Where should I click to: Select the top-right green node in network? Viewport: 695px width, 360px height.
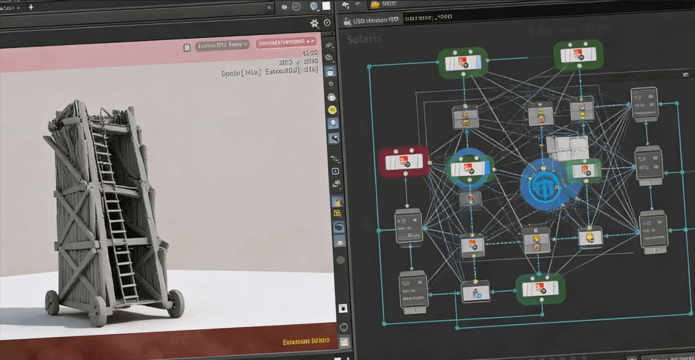point(578,55)
